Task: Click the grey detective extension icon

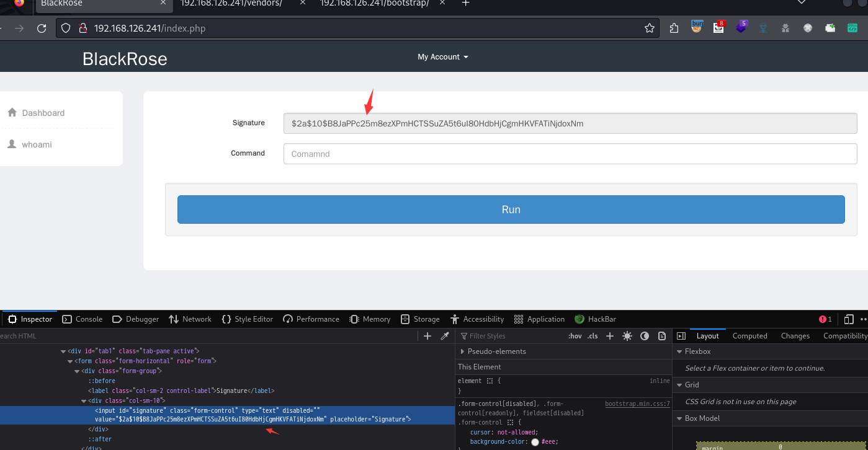Action: click(x=785, y=28)
